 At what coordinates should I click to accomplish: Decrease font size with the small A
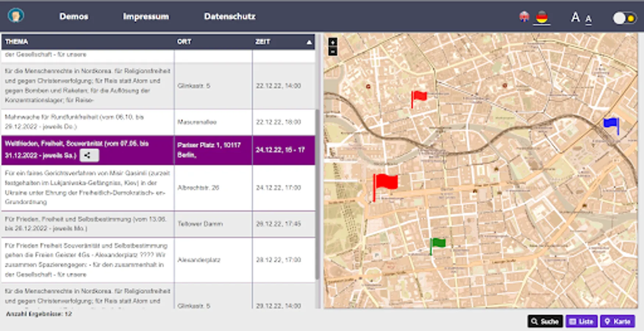[x=588, y=19]
